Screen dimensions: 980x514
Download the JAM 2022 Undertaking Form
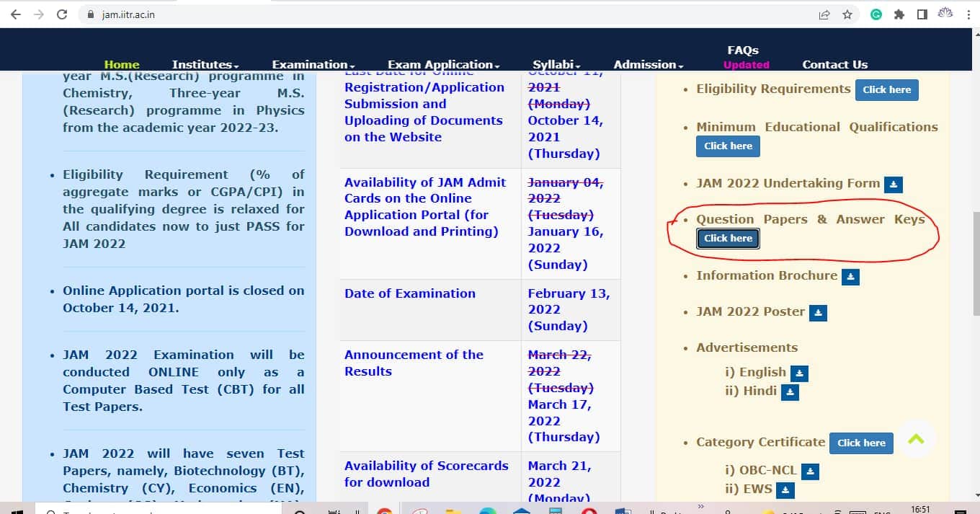(894, 185)
